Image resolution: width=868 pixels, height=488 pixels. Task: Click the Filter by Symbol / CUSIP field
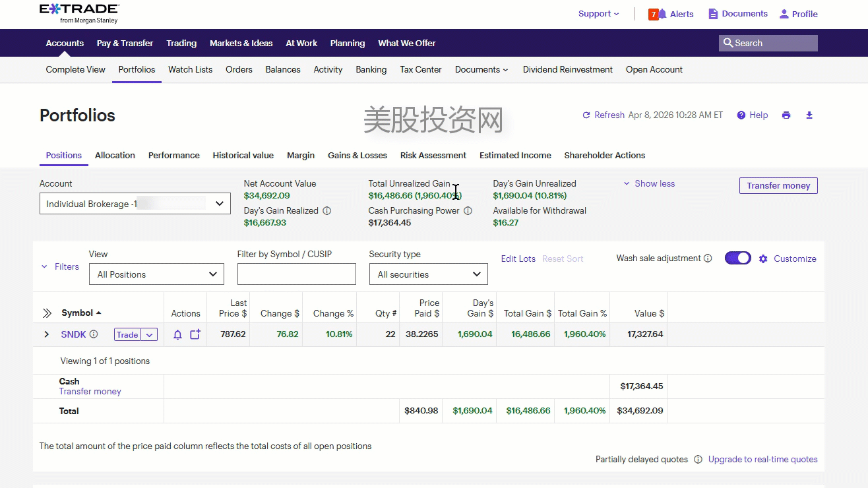pyautogui.click(x=296, y=274)
